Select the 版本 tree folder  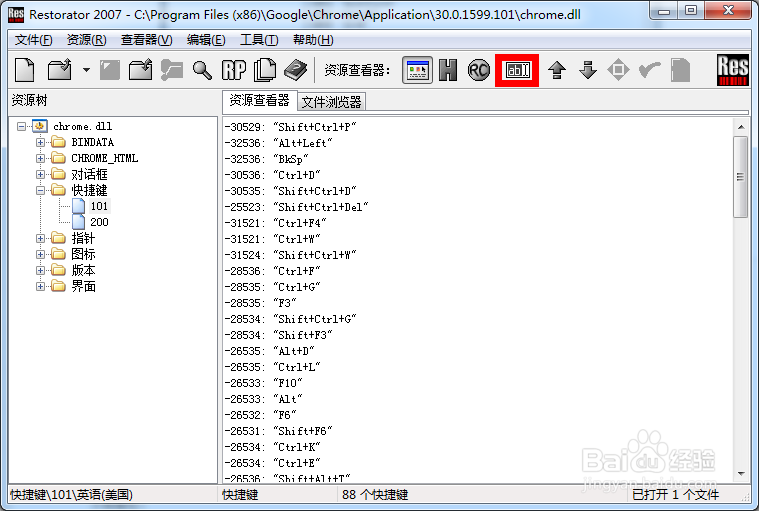click(x=83, y=270)
